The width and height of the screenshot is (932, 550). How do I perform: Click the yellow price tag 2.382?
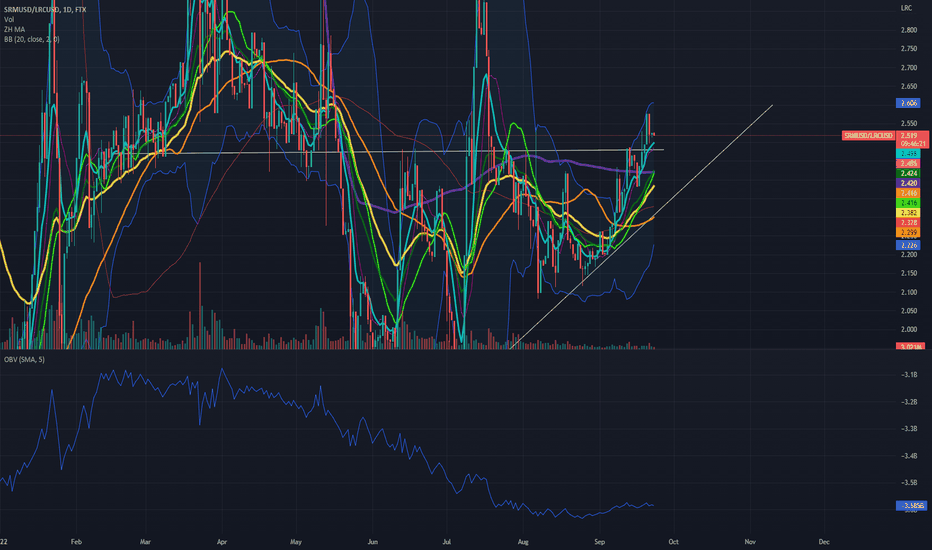[908, 212]
